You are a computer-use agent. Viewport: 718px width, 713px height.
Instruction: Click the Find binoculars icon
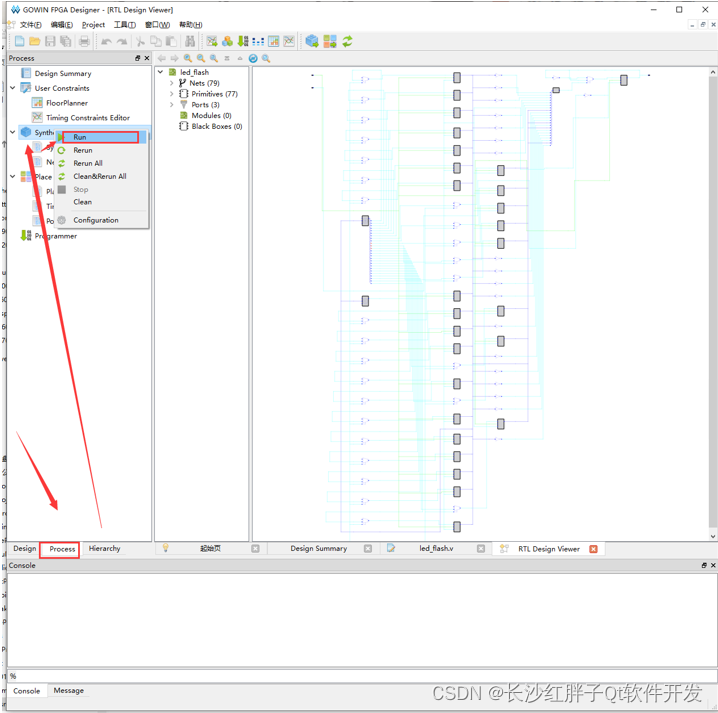tap(190, 41)
